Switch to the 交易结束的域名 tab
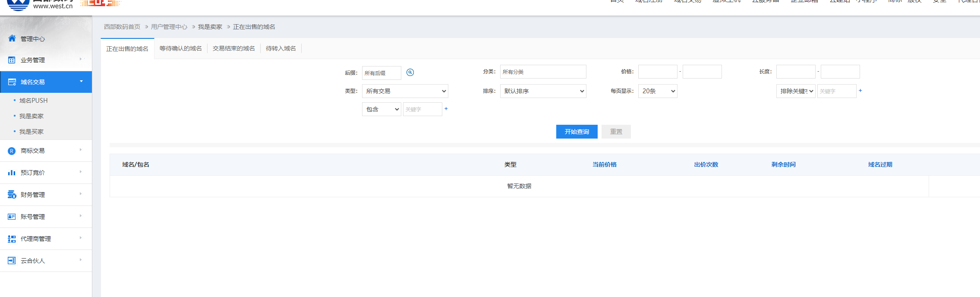 [233, 48]
